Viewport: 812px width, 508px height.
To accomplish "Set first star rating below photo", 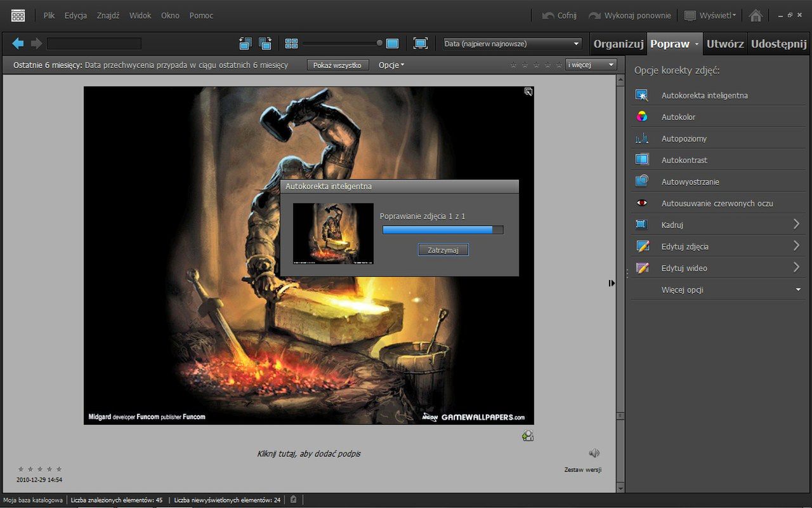I will (20, 469).
